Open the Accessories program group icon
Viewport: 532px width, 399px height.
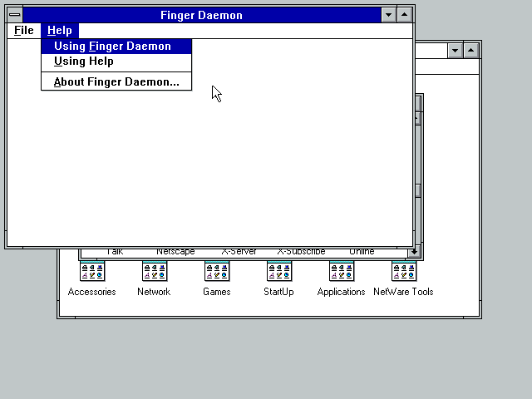92,271
